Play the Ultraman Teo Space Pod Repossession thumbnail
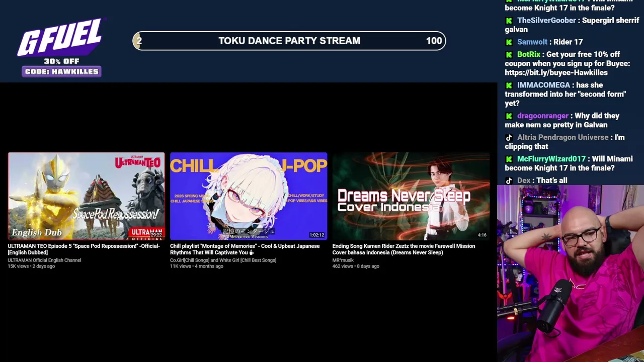644x362 pixels. 86,196
